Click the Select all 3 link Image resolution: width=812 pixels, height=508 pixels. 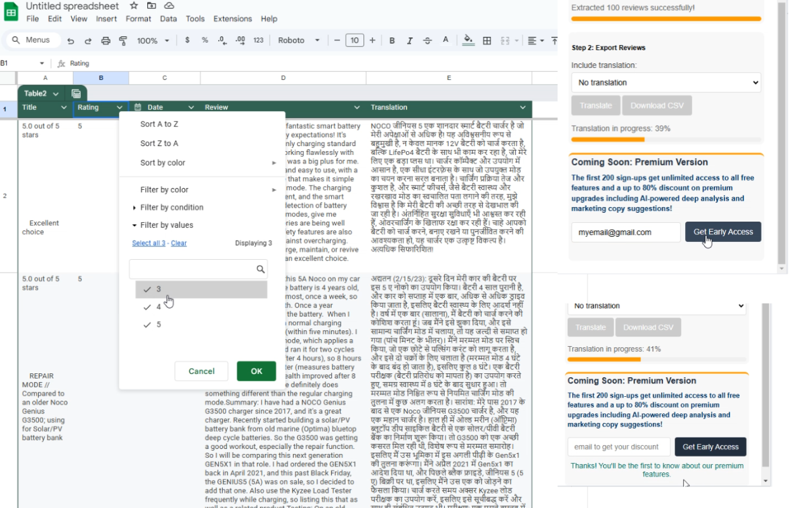point(149,243)
